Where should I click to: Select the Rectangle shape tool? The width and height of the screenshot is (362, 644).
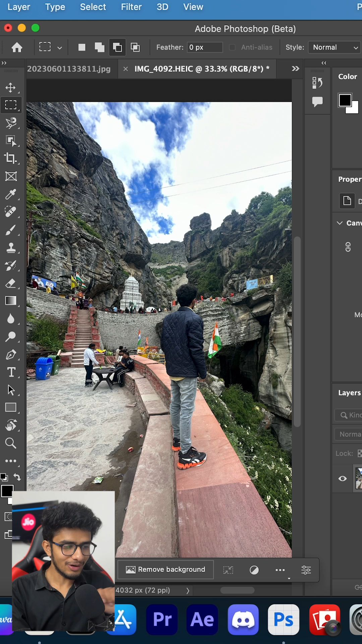(11, 408)
